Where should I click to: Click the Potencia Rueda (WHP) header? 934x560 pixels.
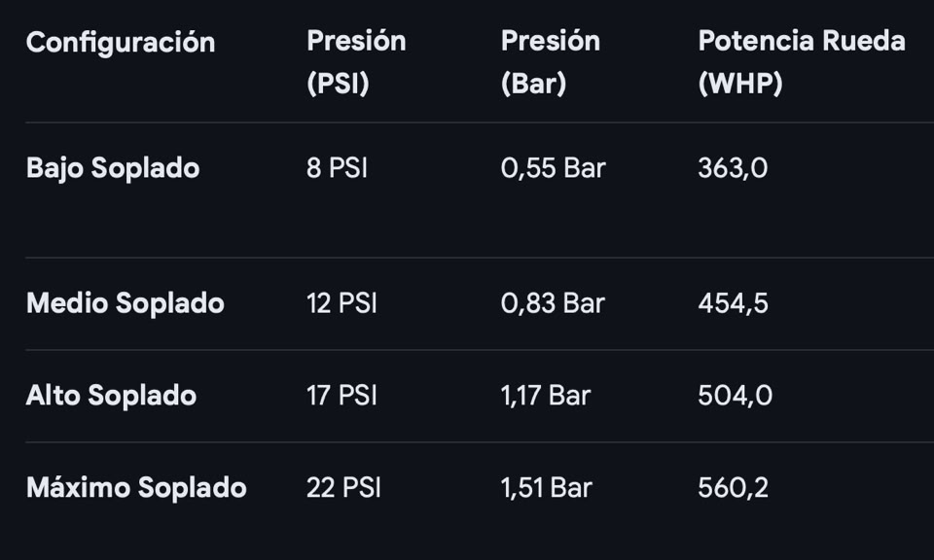point(801,62)
